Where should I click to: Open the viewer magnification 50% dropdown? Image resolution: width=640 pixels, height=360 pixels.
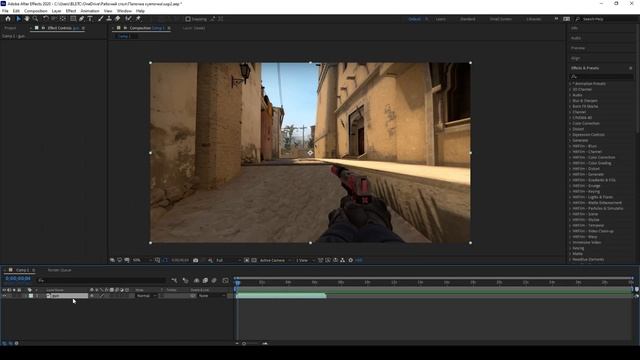click(x=142, y=260)
